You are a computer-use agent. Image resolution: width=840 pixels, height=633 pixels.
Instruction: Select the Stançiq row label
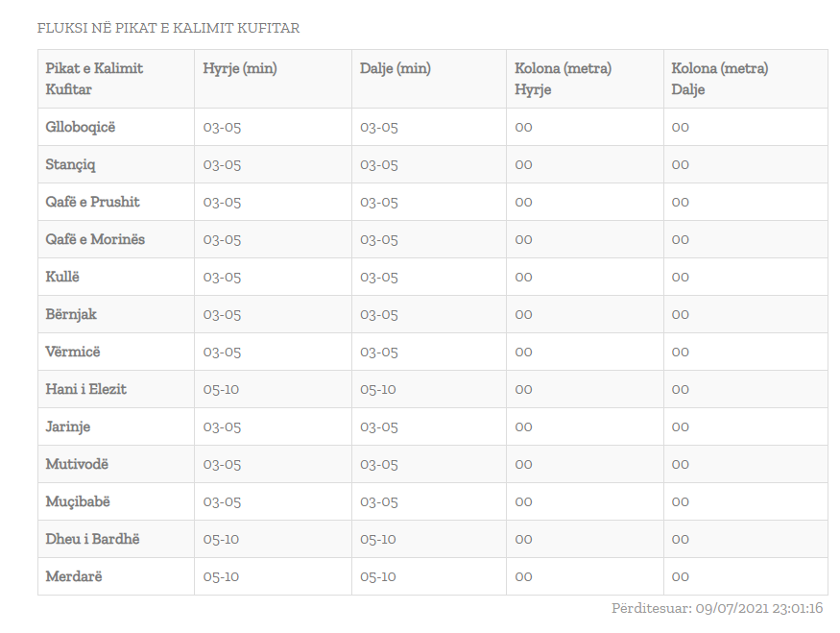point(70,164)
